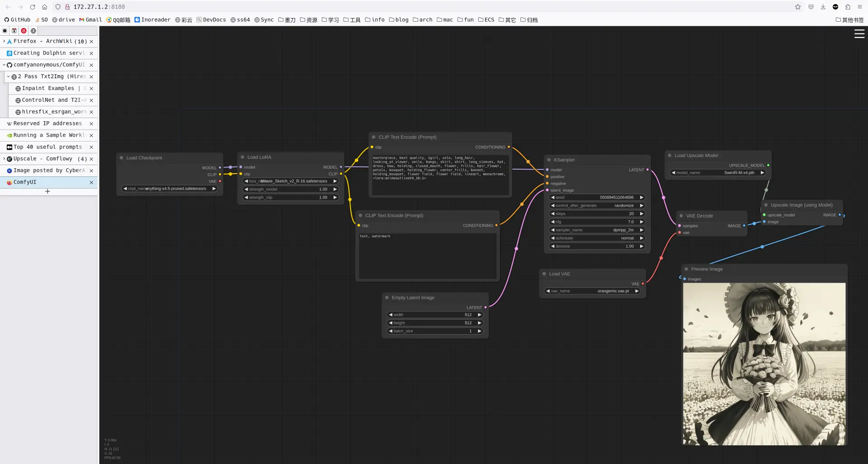868x464 pixels.
Task: Open the browser downloads panel
Action: coord(823,7)
